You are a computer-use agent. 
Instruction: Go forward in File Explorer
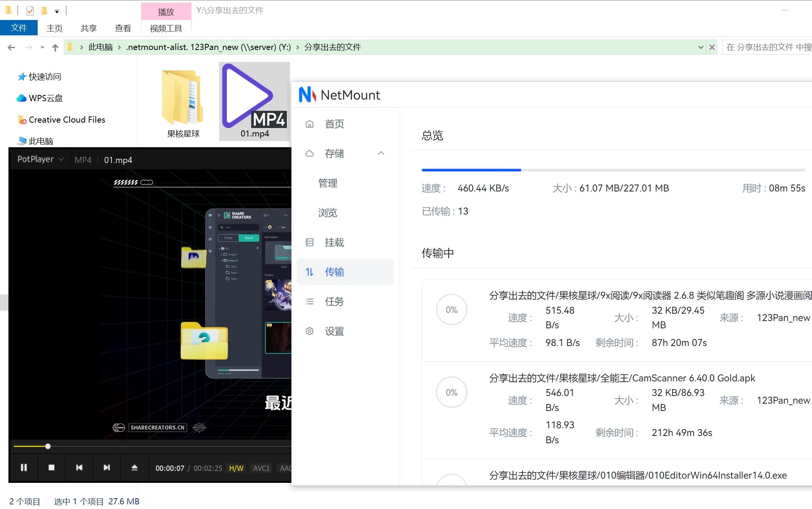coord(28,47)
